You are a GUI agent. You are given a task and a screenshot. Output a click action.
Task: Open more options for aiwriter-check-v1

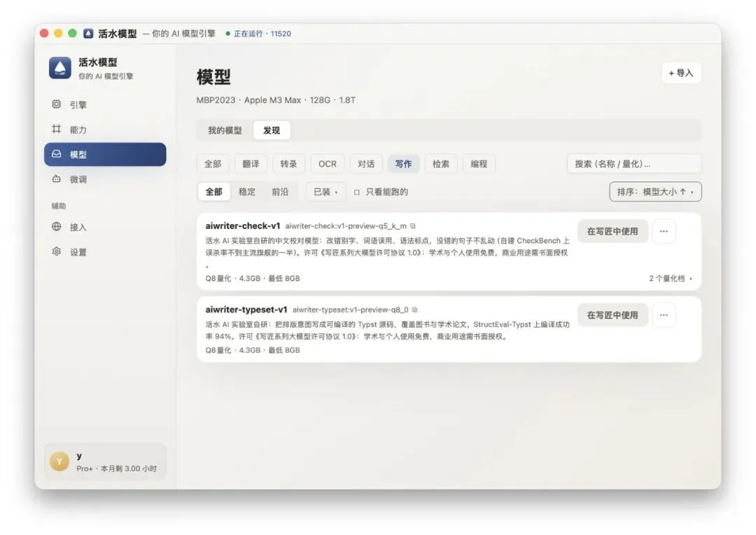[664, 231]
